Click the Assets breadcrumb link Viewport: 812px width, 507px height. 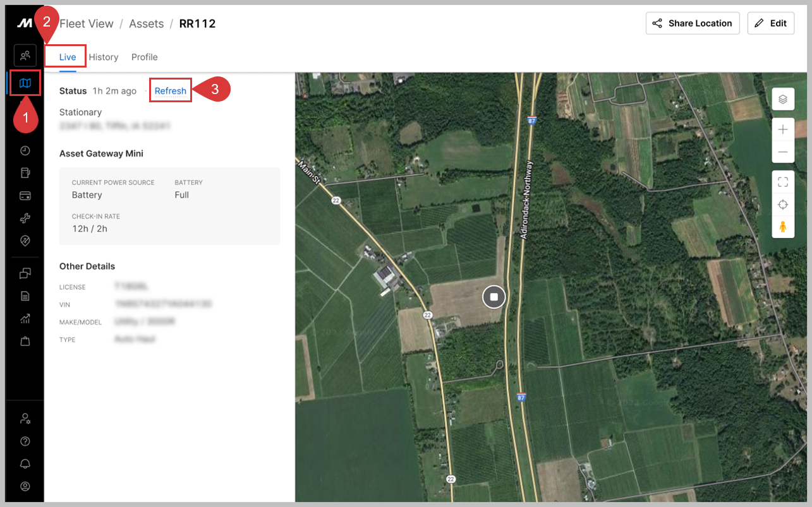pos(146,24)
